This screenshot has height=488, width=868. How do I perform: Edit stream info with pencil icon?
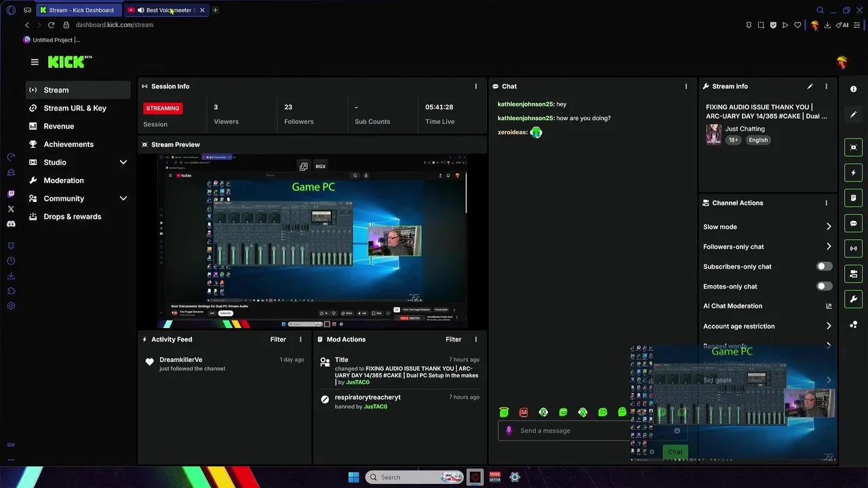point(810,86)
